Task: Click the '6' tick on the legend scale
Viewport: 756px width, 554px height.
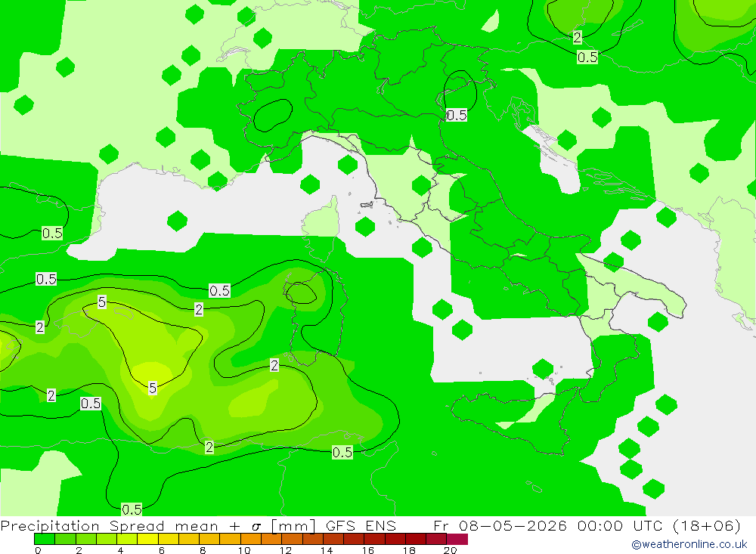Action: click(x=162, y=550)
